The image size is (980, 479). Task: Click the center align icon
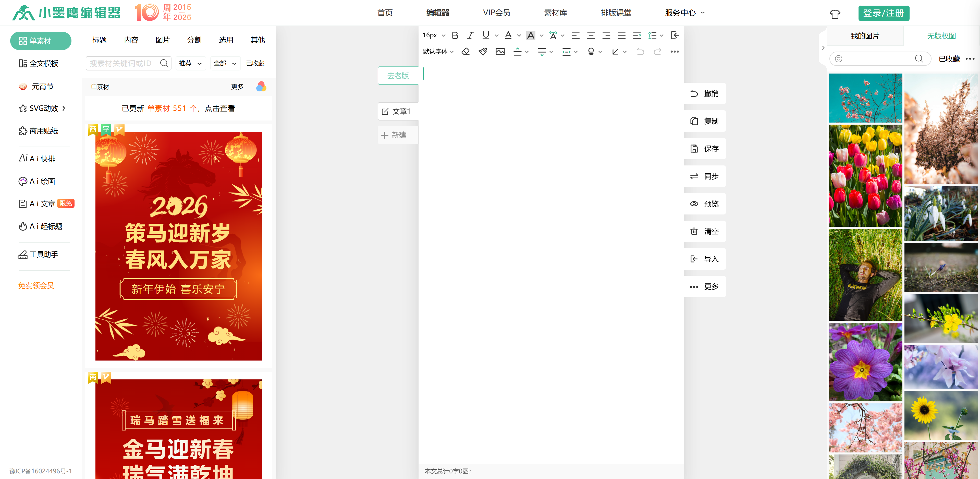point(591,35)
